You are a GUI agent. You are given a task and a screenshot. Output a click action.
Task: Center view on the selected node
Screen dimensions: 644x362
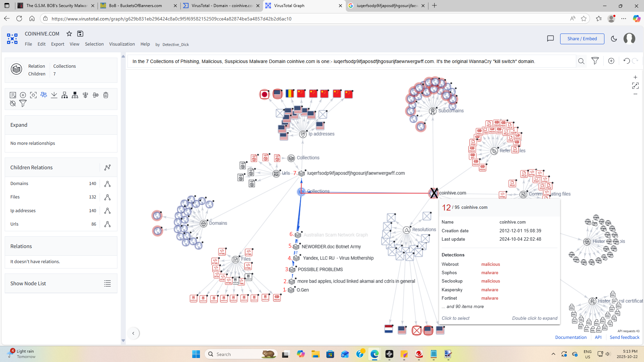click(x=33, y=95)
